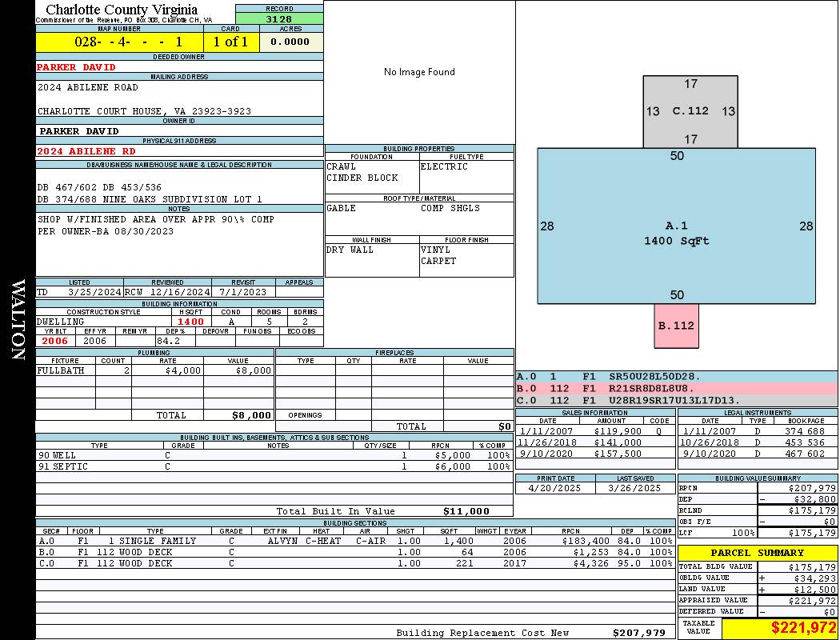
Task: Select the red year built 2006
Action: coord(55,341)
